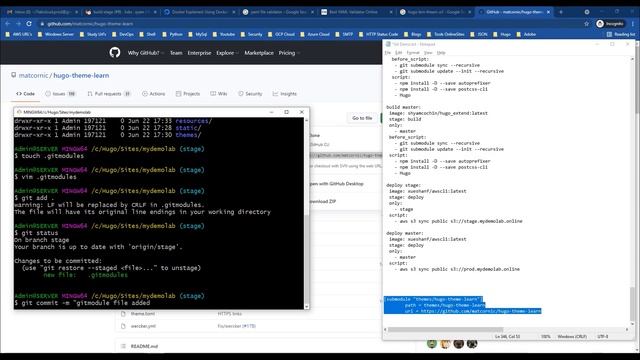Open the wercker.yml file entry
Screen dimensions: 640x360
point(143,326)
